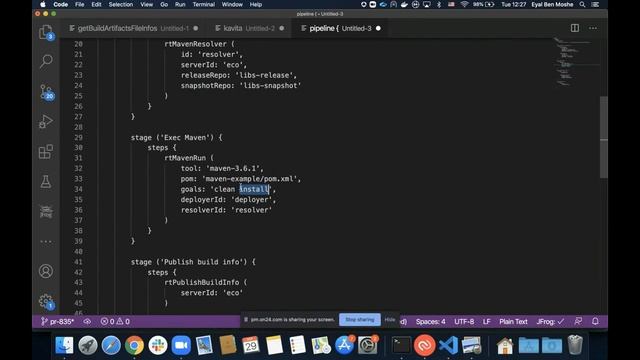This screenshot has height=360, width=640.
Task: Open the Extensions view
Action: 46,151
